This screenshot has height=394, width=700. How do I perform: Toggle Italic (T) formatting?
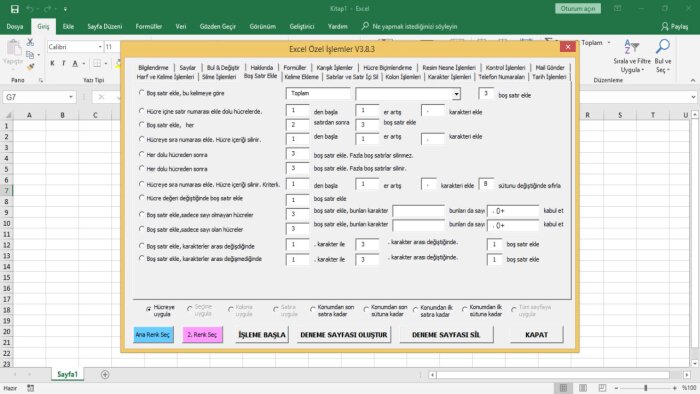[63, 63]
